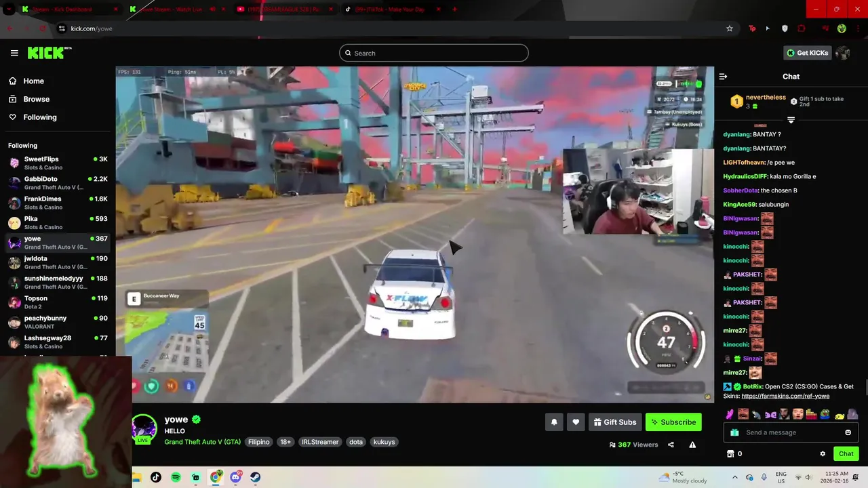
Task: Open the Grand Theft Auto V (GTA) category link
Action: (x=202, y=442)
